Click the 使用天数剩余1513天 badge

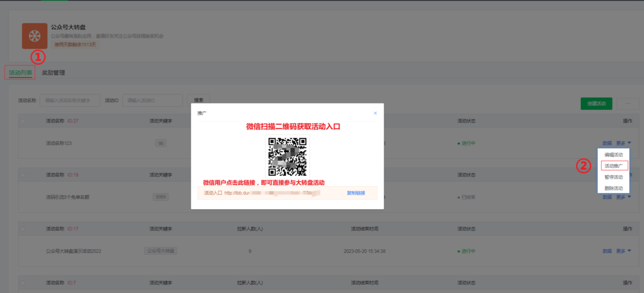pyautogui.click(x=75, y=44)
